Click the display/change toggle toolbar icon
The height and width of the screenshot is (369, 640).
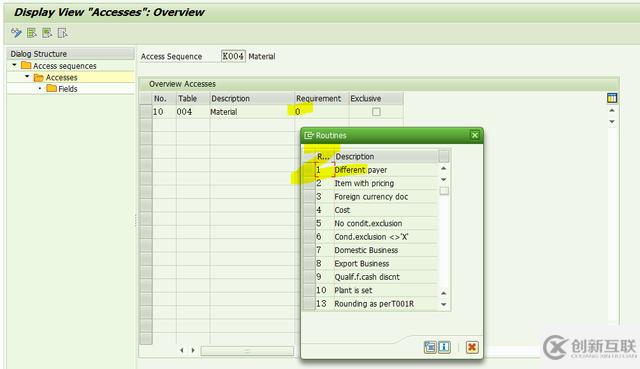tap(16, 33)
